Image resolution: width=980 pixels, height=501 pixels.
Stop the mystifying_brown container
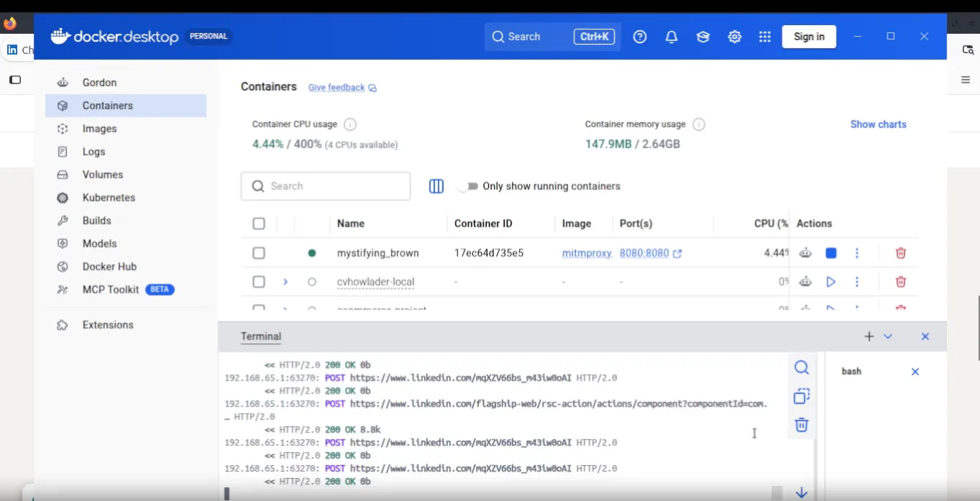(831, 253)
